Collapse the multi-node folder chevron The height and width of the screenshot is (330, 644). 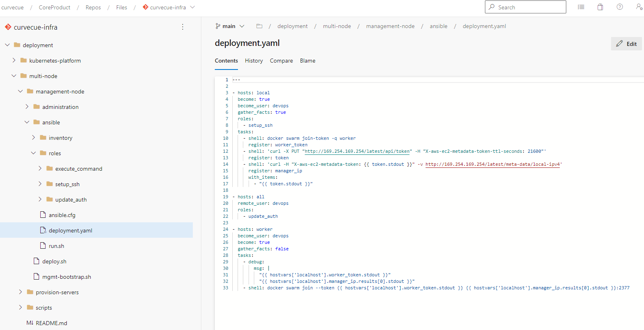(14, 76)
